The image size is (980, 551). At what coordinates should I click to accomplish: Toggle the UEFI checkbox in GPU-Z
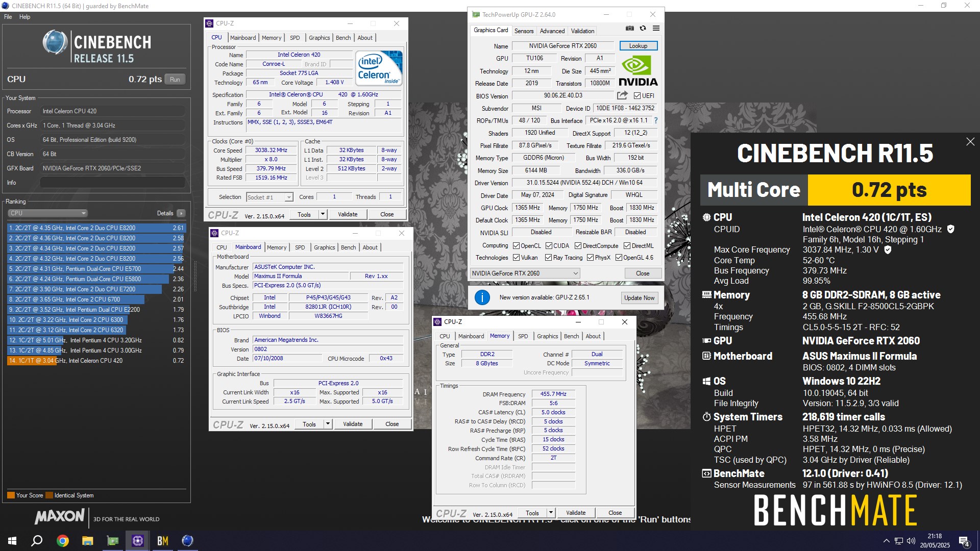click(x=637, y=96)
